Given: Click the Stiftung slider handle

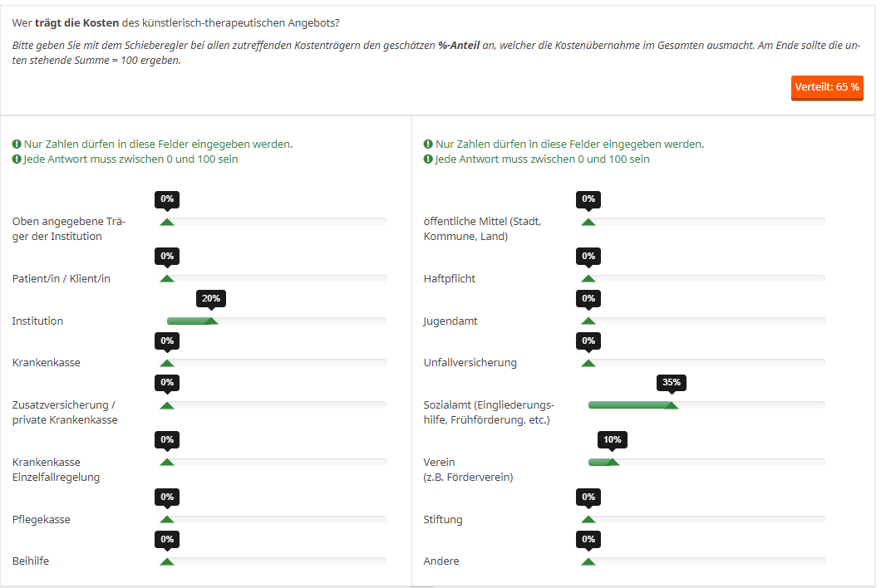Looking at the screenshot, I should point(588,520).
